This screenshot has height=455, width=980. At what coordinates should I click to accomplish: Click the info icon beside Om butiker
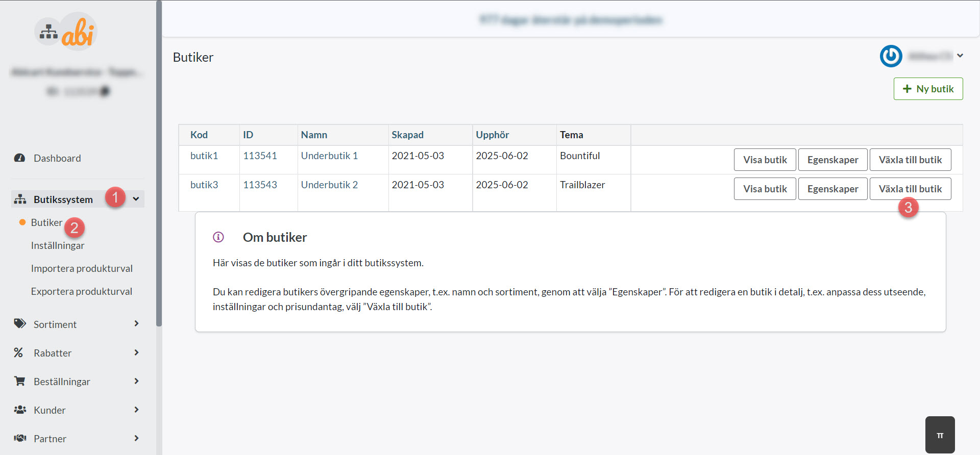coord(218,237)
